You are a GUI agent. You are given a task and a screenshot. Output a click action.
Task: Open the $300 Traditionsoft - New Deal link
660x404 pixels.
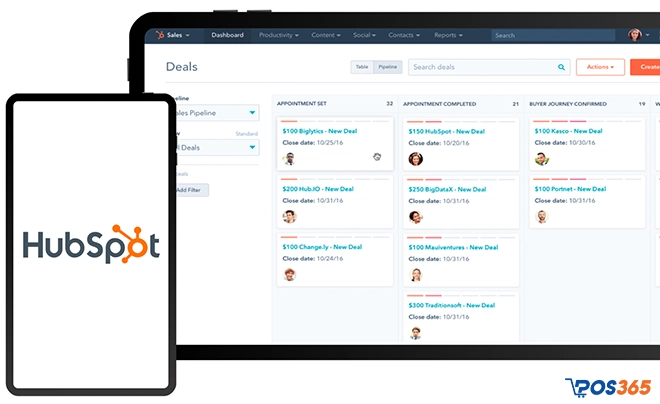point(452,305)
